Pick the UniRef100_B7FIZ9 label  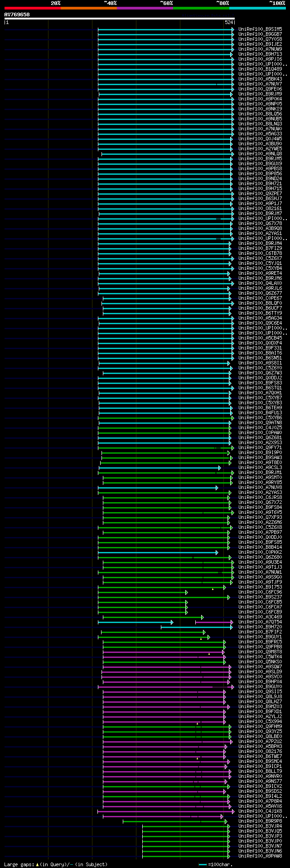click(x=260, y=248)
